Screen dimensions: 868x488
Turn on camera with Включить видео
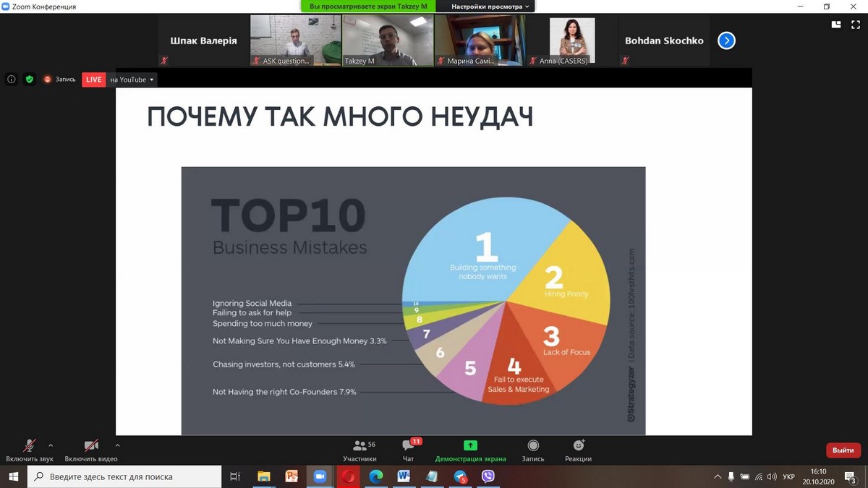pyautogui.click(x=91, y=450)
